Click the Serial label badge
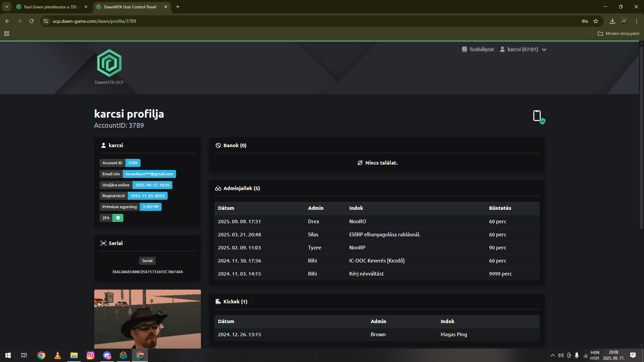Viewport: 644px width, 362px height. pyautogui.click(x=147, y=261)
